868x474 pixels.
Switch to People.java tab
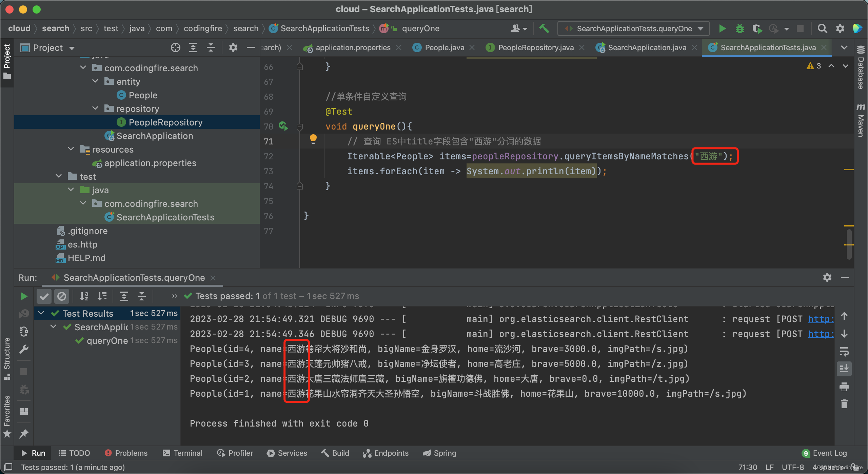coord(444,47)
